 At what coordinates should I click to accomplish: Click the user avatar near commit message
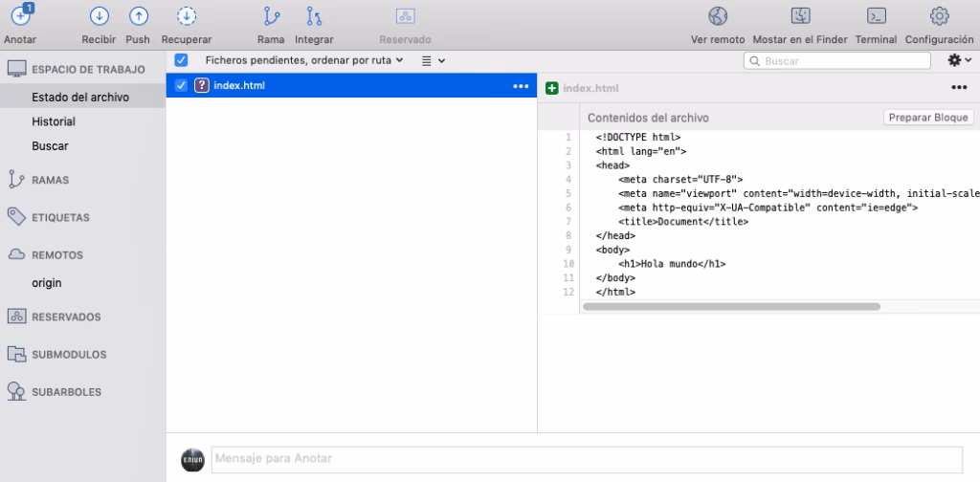click(x=192, y=459)
